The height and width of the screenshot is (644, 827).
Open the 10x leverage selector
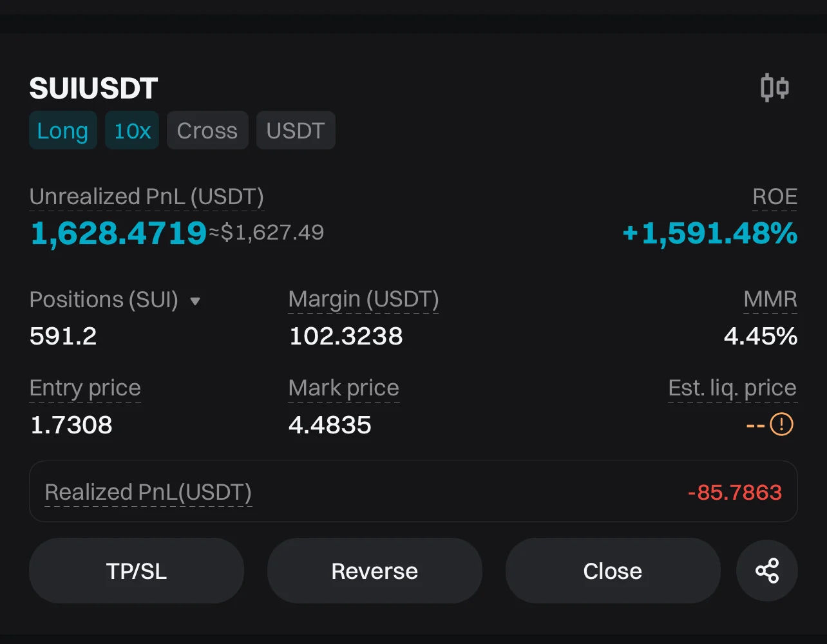pos(132,131)
